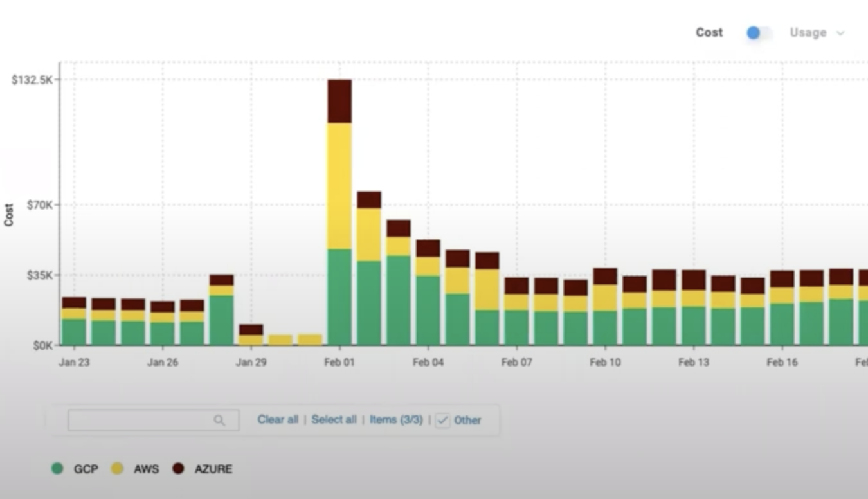Click the Feb 04 green GCP bar segment

tap(428, 310)
